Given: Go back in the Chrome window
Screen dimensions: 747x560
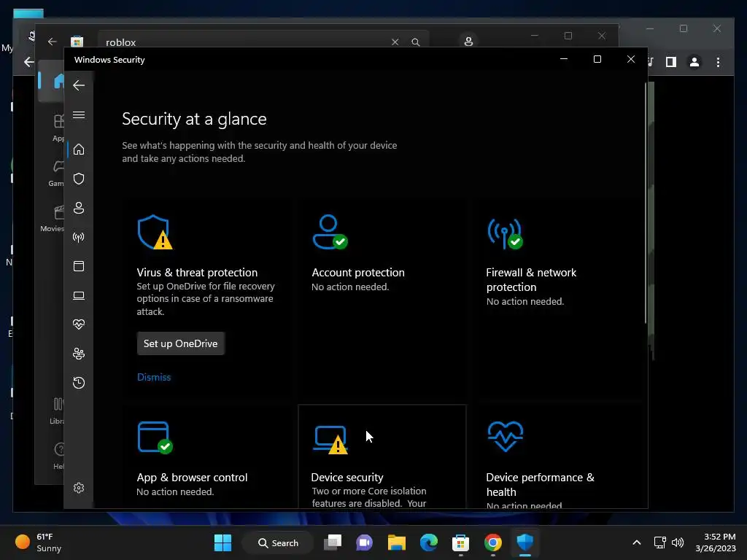Looking at the screenshot, I should (28, 62).
